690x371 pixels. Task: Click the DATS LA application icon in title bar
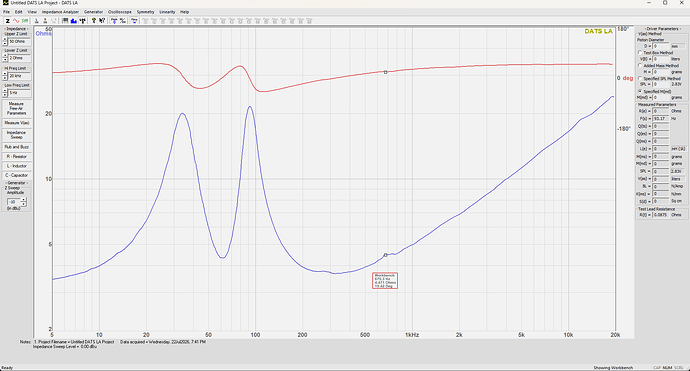coord(5,3)
